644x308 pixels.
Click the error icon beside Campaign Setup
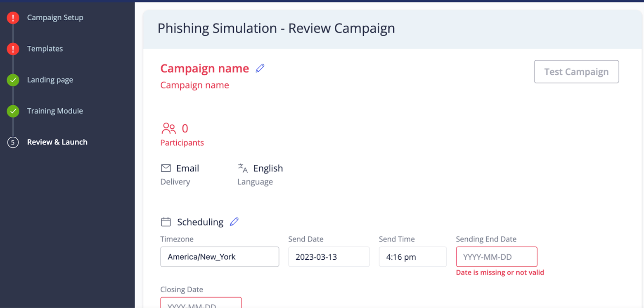coord(13,18)
